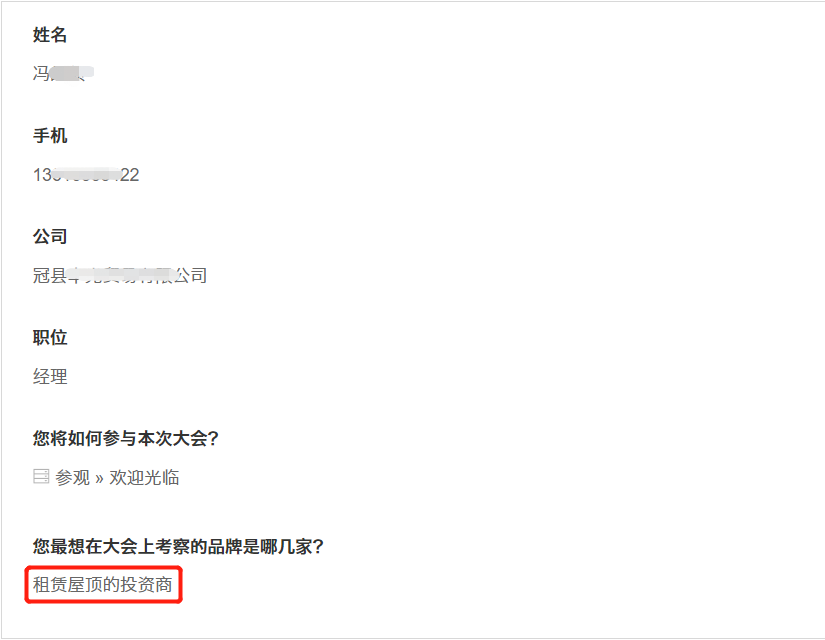825x640 pixels.
Task: Click the question 您将如何参与本次大会?
Action: [x=126, y=438]
